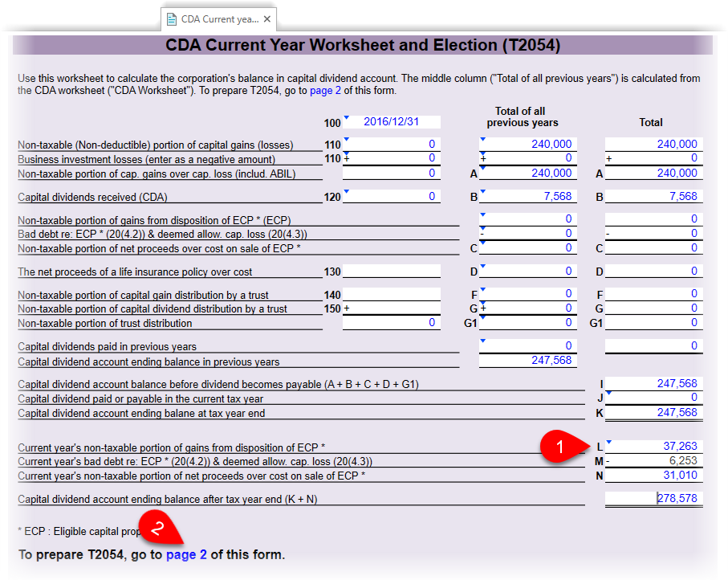
Task: Click previous years ending balance 247,568
Action: tap(528, 361)
